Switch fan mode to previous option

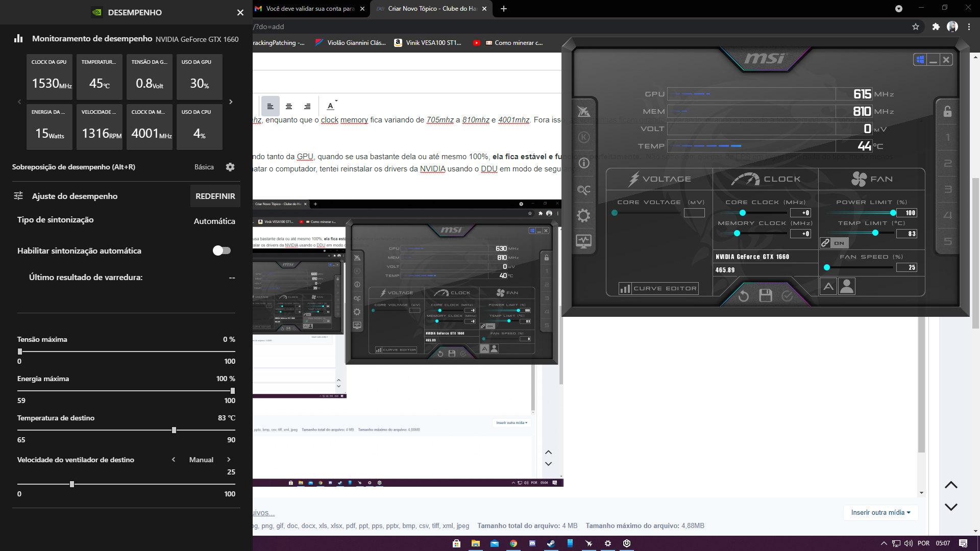click(x=174, y=460)
